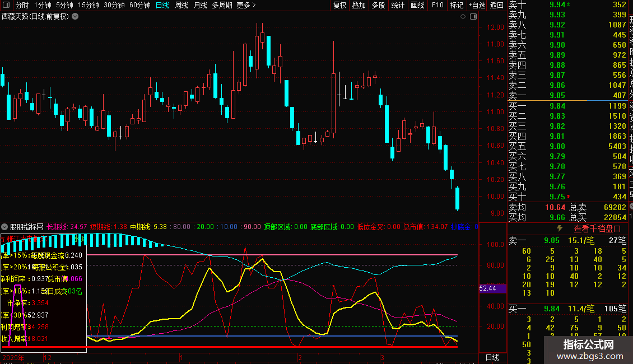
Task: Toggle 复权 price adjustment
Action: (339, 5)
